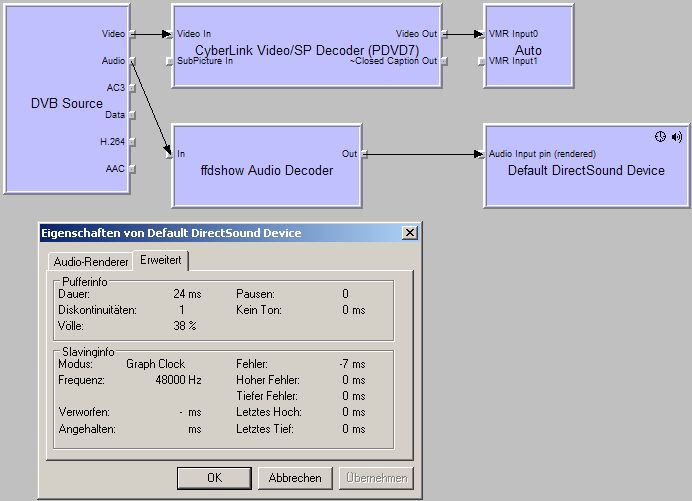The image size is (692, 501).
Task: Switch to the Audio-Renderer tab
Action: pyautogui.click(x=91, y=262)
